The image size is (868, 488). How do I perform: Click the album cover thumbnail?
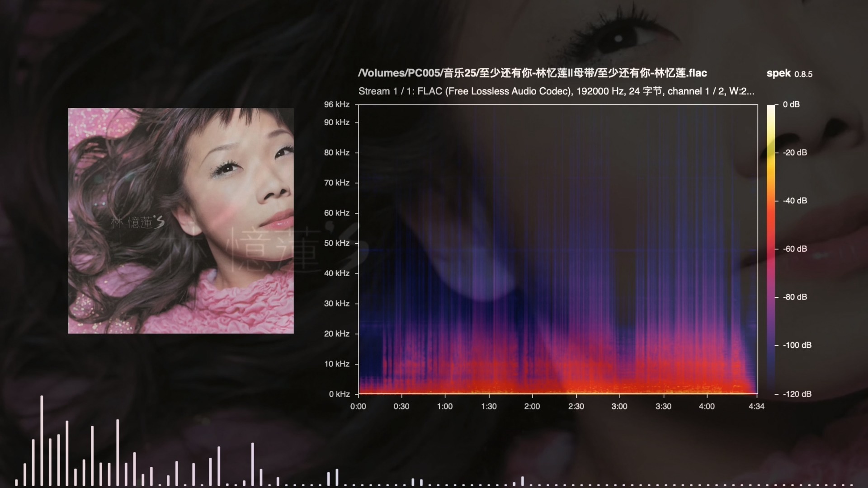(x=181, y=221)
